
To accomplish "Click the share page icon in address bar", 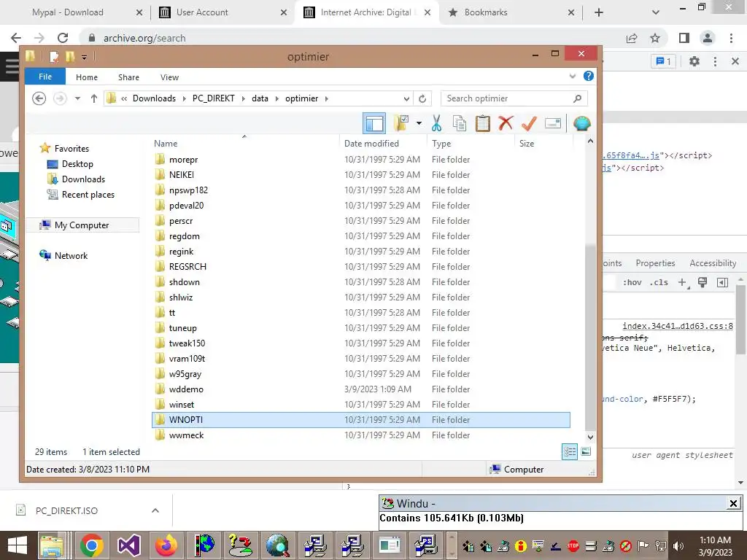I will 632,38.
